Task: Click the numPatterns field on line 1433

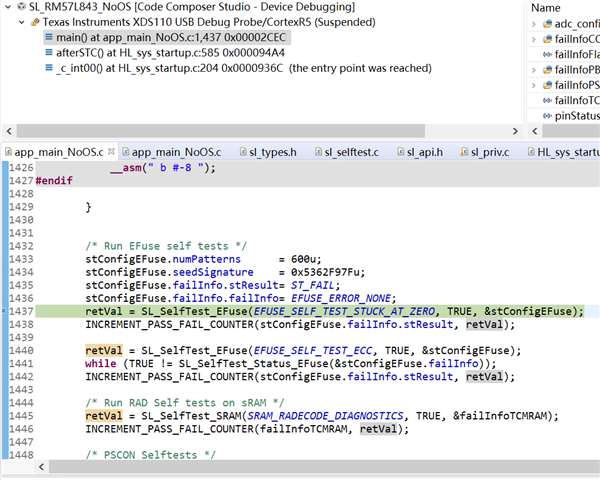Action: [x=207, y=259]
